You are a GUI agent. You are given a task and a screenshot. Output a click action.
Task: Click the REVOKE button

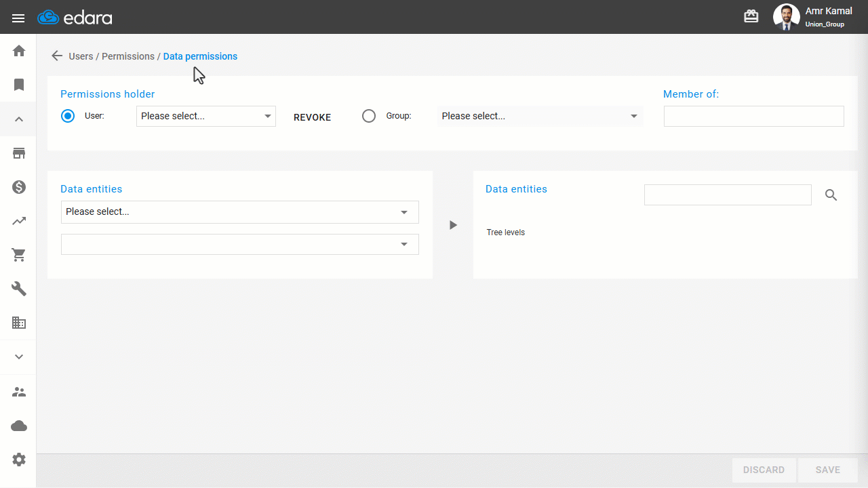(313, 117)
